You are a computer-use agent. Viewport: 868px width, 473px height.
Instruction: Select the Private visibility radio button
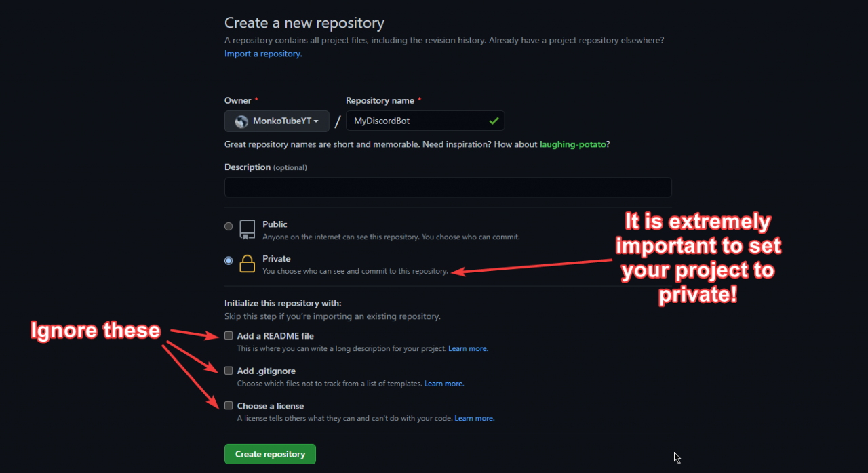(x=229, y=261)
